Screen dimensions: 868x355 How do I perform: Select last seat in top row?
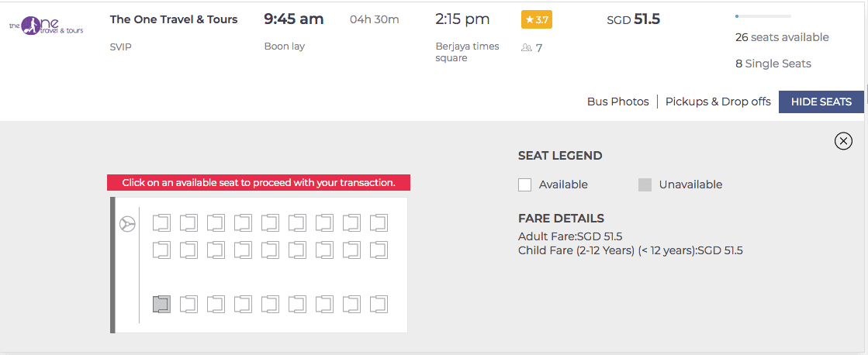379,222
